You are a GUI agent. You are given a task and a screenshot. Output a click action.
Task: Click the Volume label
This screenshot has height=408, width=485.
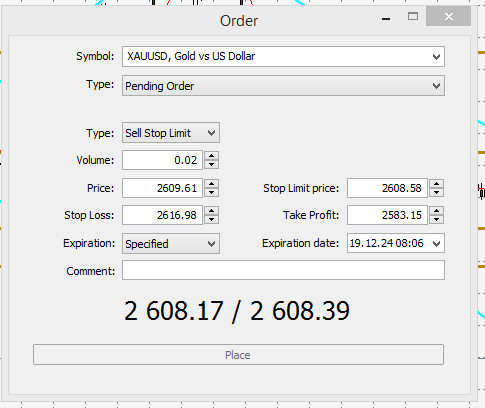tap(95, 160)
